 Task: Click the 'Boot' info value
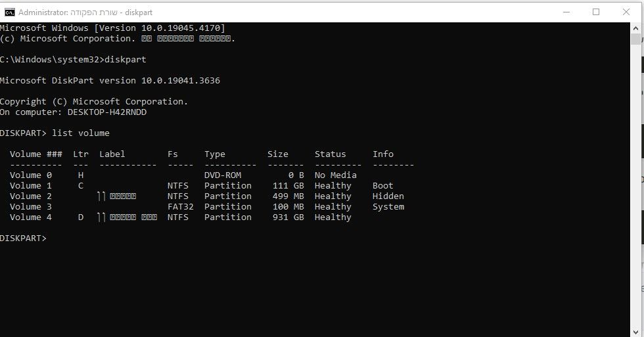tap(382, 185)
